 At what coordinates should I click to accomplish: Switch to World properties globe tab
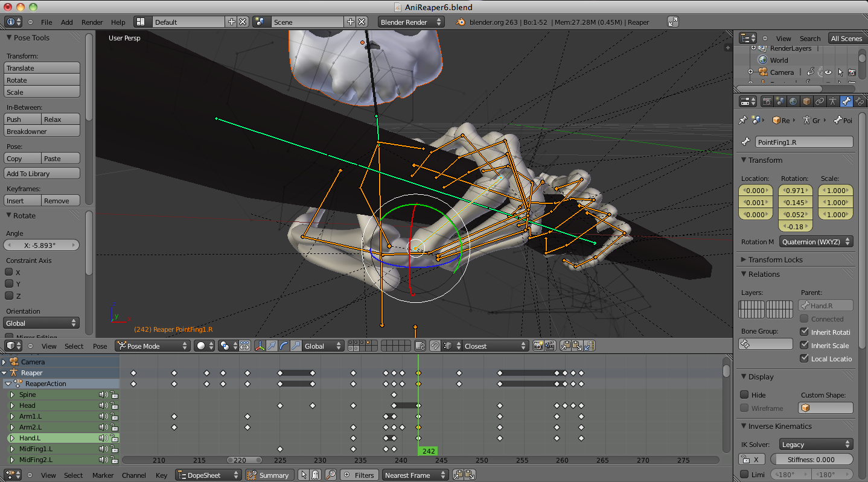(793, 101)
